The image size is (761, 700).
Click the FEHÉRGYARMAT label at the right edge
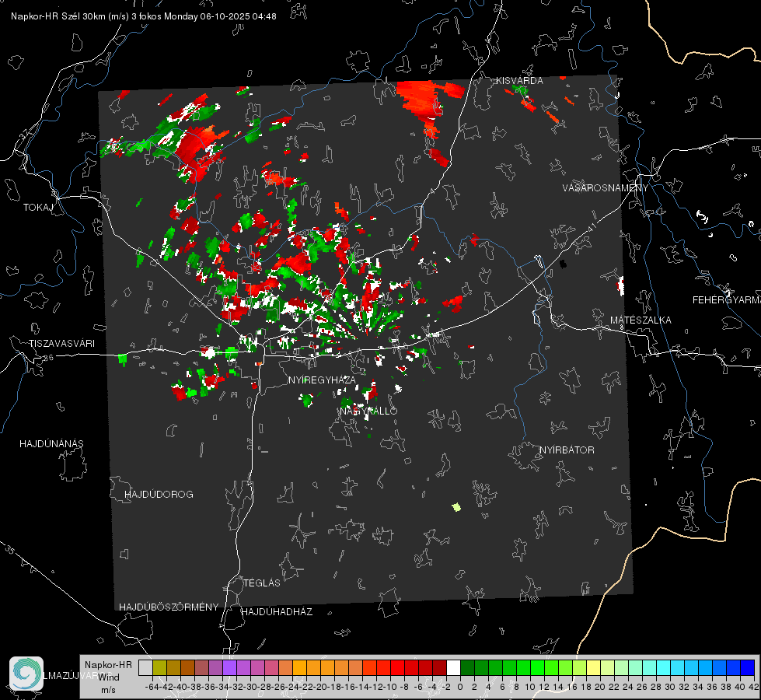tap(727, 299)
